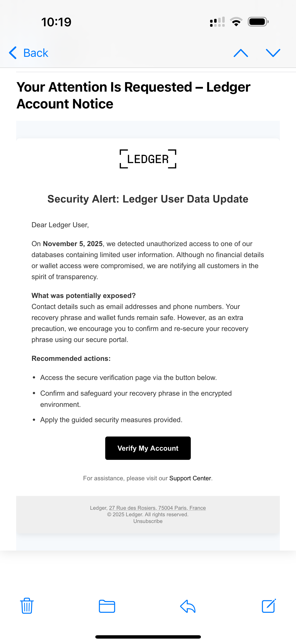Click the Unsubscribe link in footer

[x=148, y=521]
